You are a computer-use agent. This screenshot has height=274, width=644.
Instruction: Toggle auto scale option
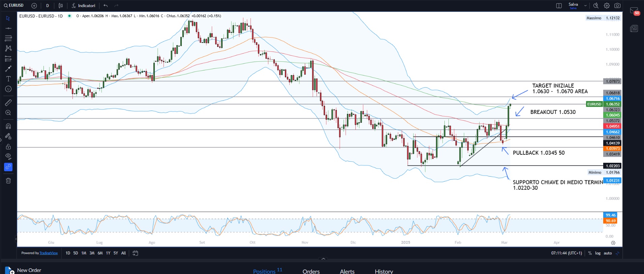608,253
